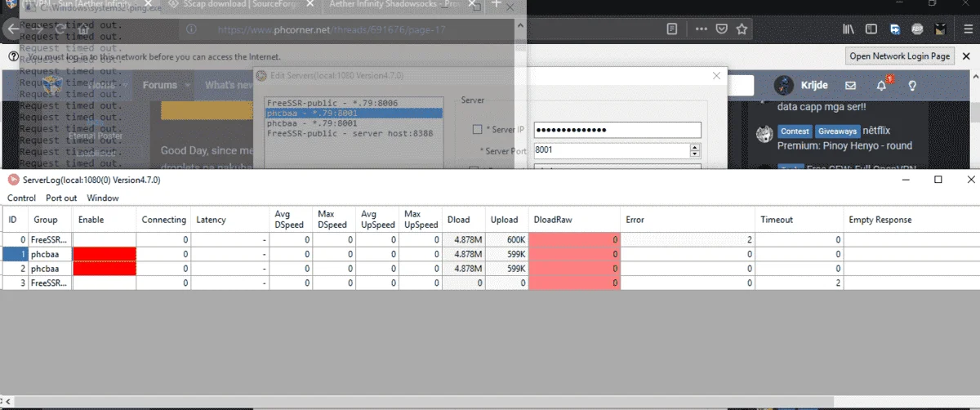Toggle Enable cell for FreeSSR ID 0
This screenshot has width=980, height=410.
click(x=105, y=240)
